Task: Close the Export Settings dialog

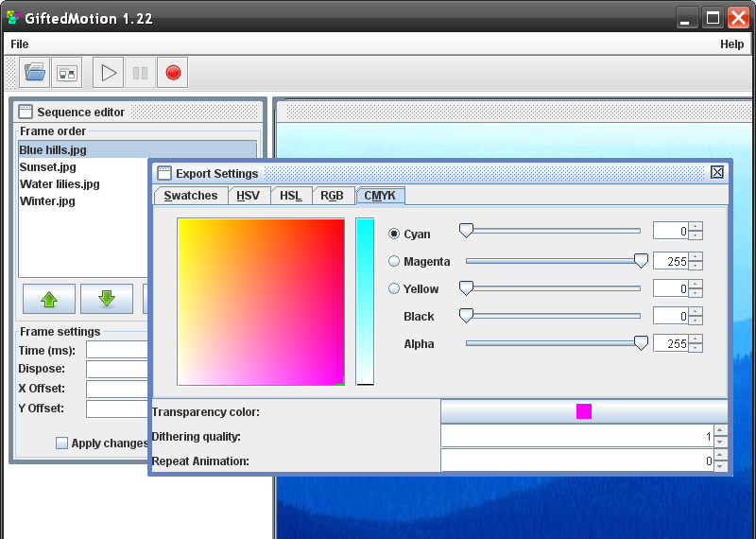Action: click(717, 172)
